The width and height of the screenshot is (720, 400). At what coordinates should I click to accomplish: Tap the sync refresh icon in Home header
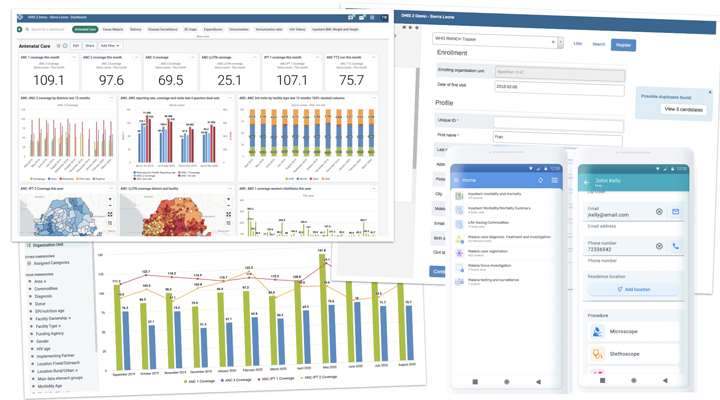pyautogui.click(x=541, y=180)
